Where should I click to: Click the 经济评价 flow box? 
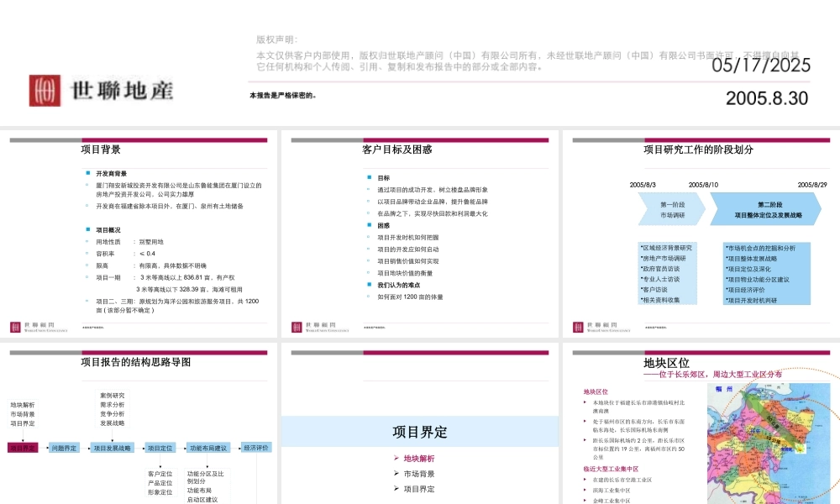256,447
